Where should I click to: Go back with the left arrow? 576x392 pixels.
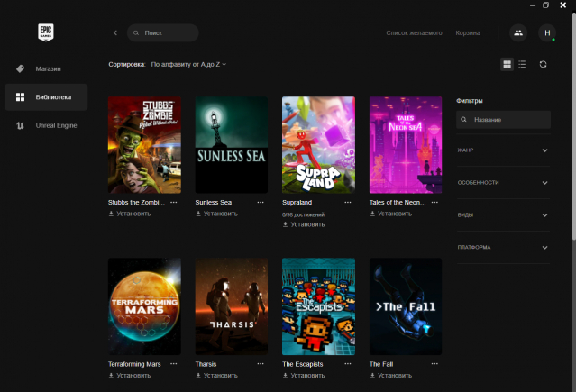tap(115, 32)
